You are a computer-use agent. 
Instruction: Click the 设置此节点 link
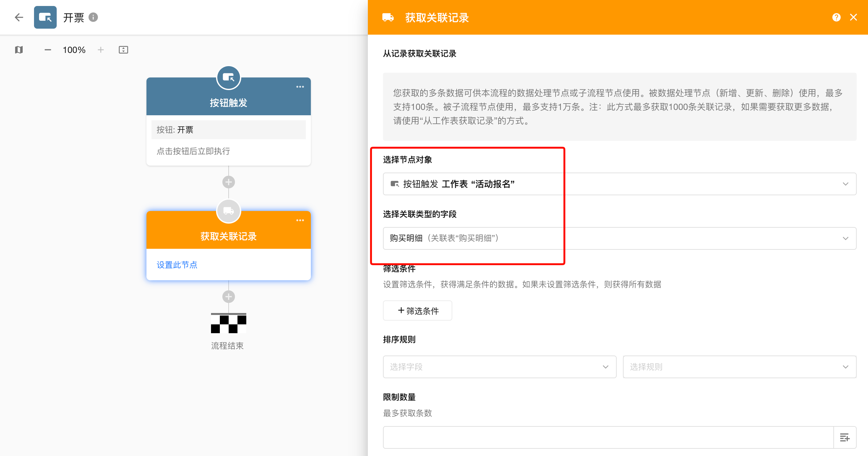pos(177,265)
